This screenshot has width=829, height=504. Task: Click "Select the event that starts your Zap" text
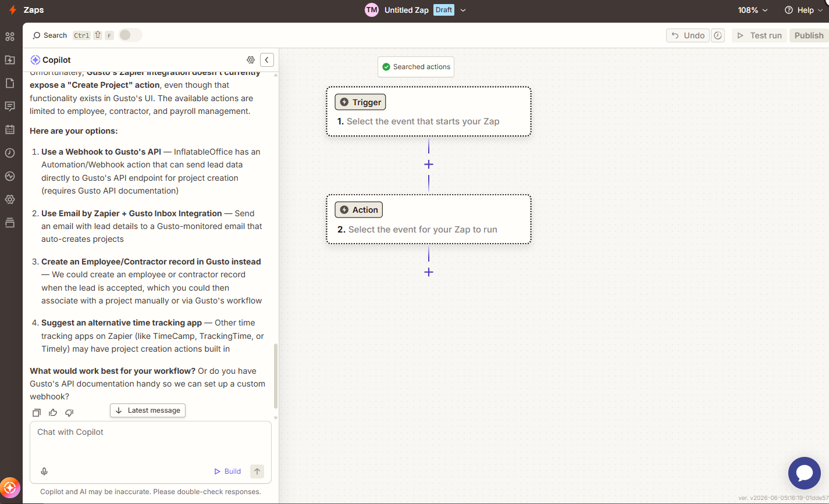click(x=423, y=121)
